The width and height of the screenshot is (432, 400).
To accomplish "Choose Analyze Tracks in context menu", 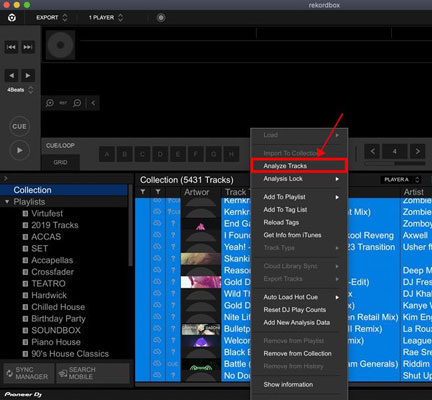I will [299, 166].
